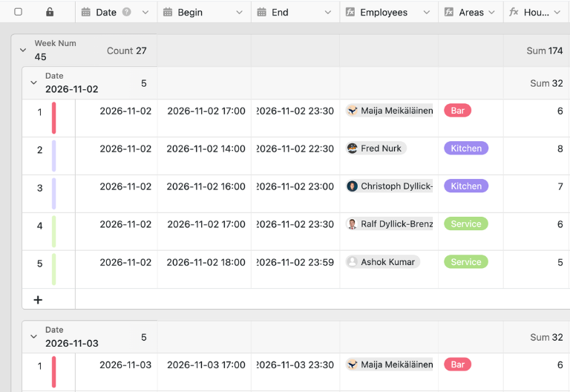
Task: Click the Date column header label
Action: (x=106, y=13)
